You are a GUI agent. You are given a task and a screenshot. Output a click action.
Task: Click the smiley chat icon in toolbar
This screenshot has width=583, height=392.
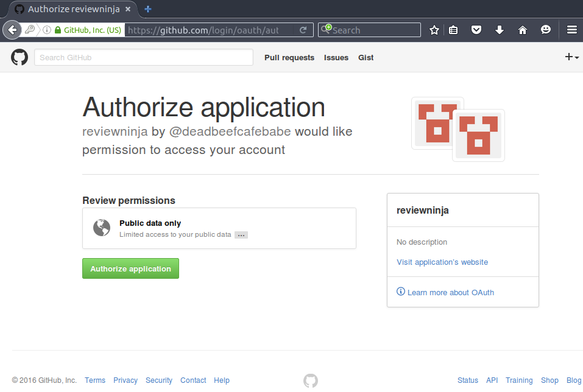[545, 30]
